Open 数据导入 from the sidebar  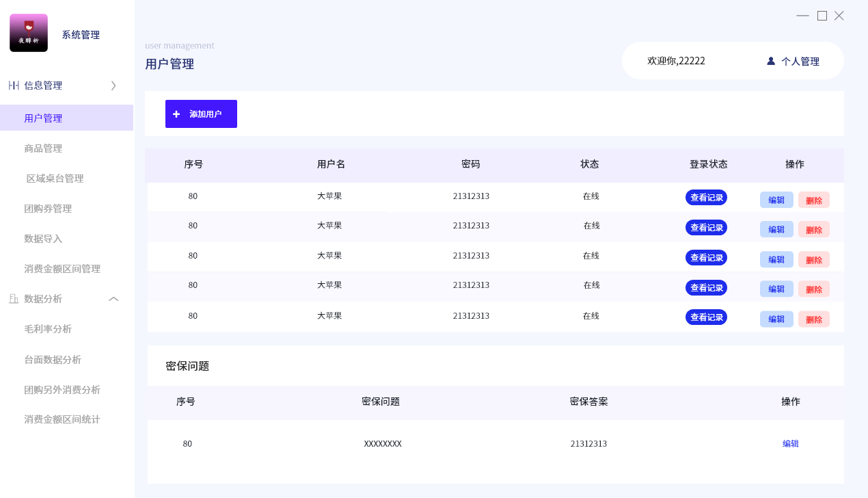click(x=43, y=239)
